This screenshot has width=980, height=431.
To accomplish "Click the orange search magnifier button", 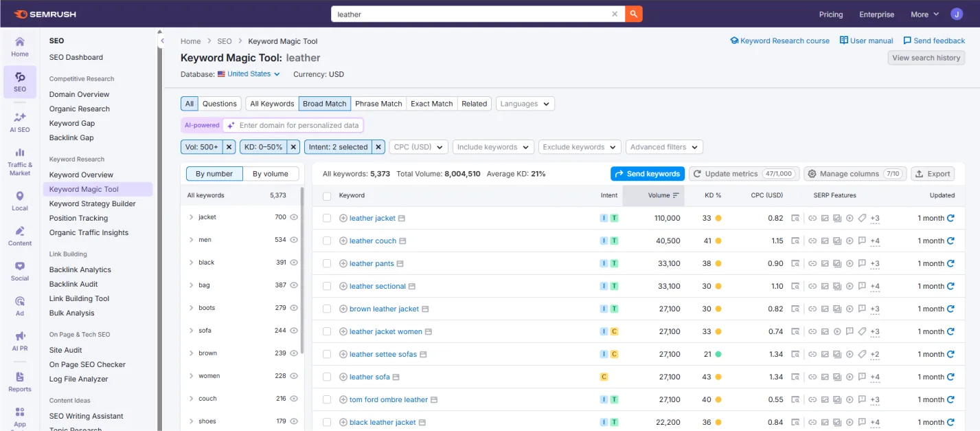I will pyautogui.click(x=634, y=14).
